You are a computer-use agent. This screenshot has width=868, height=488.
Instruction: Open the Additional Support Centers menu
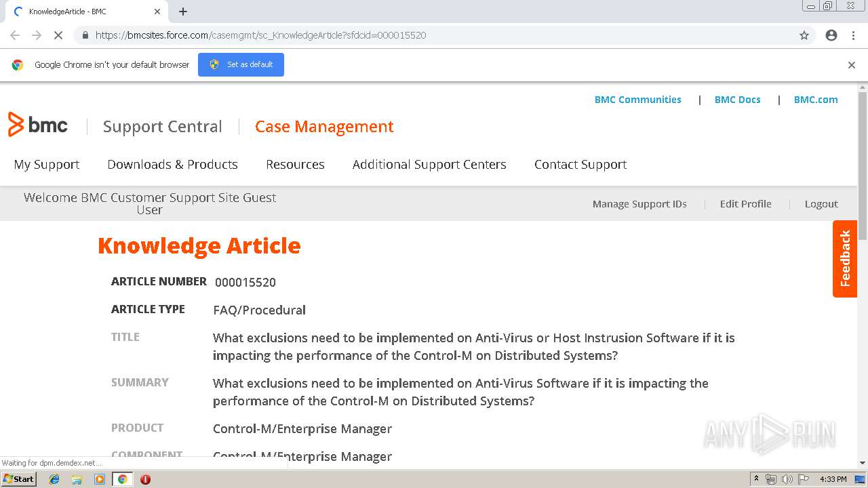click(429, 165)
